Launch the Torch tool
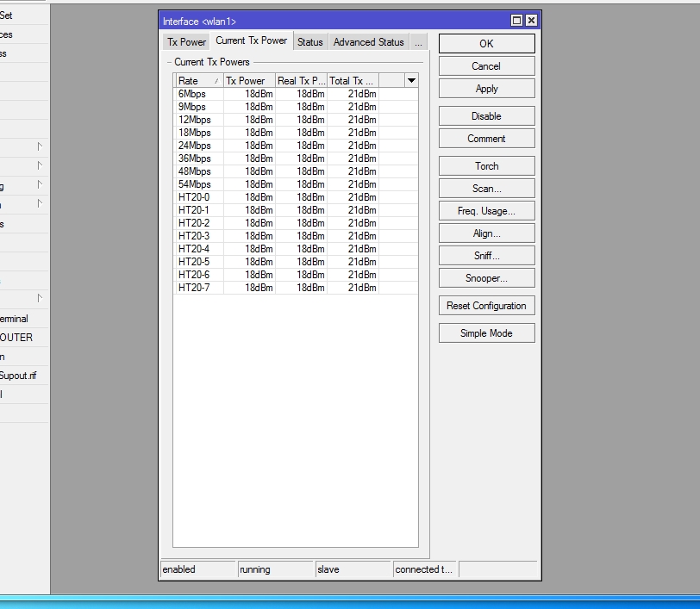Screen dimensions: 700x609 (486, 166)
